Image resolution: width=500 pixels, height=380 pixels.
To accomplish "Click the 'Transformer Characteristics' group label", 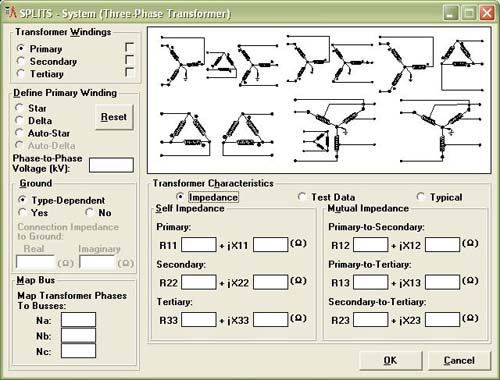I will click(x=213, y=183).
